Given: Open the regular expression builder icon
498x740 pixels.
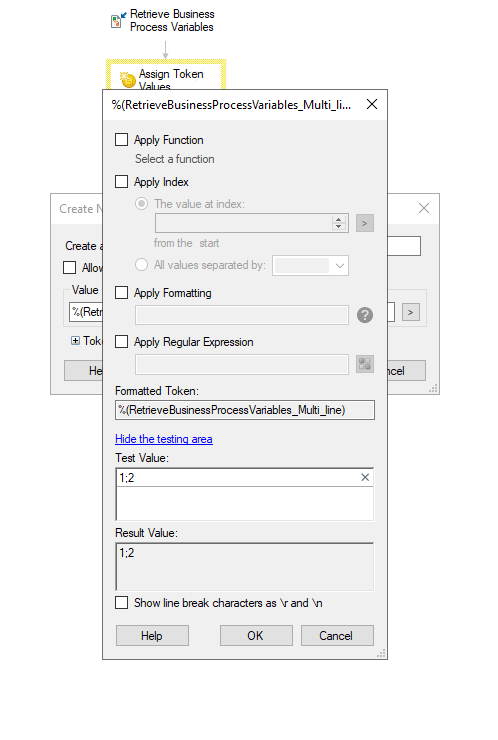Looking at the screenshot, I should pyautogui.click(x=364, y=364).
